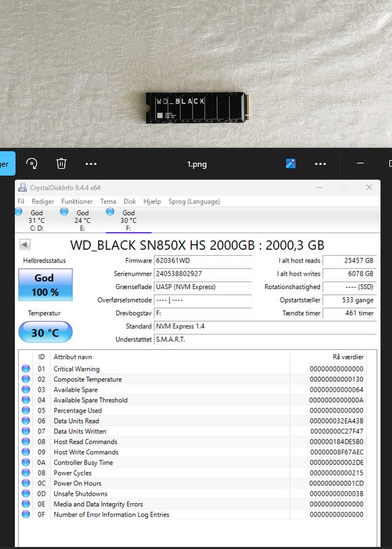Open the Tema menu

pyautogui.click(x=108, y=201)
